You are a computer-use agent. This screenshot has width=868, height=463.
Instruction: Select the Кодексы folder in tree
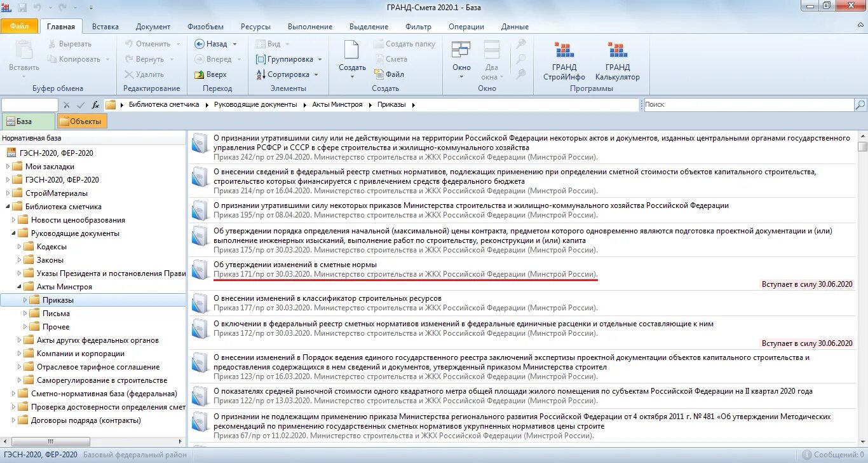51,247
